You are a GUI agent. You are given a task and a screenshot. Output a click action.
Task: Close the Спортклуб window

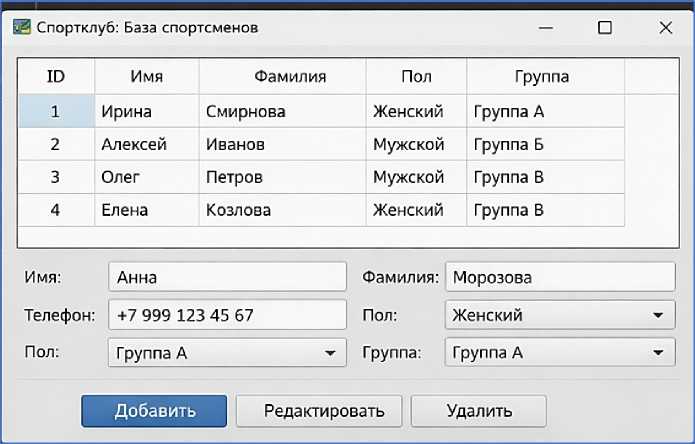665,27
